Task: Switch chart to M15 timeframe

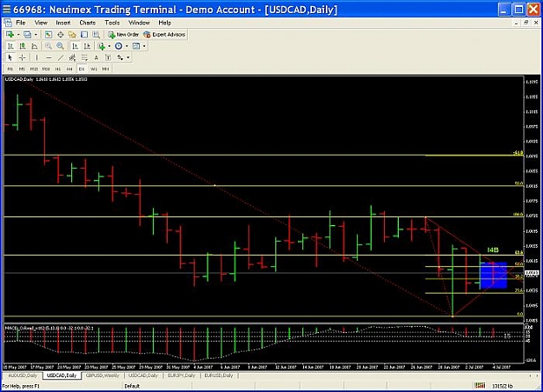Action: (34, 69)
